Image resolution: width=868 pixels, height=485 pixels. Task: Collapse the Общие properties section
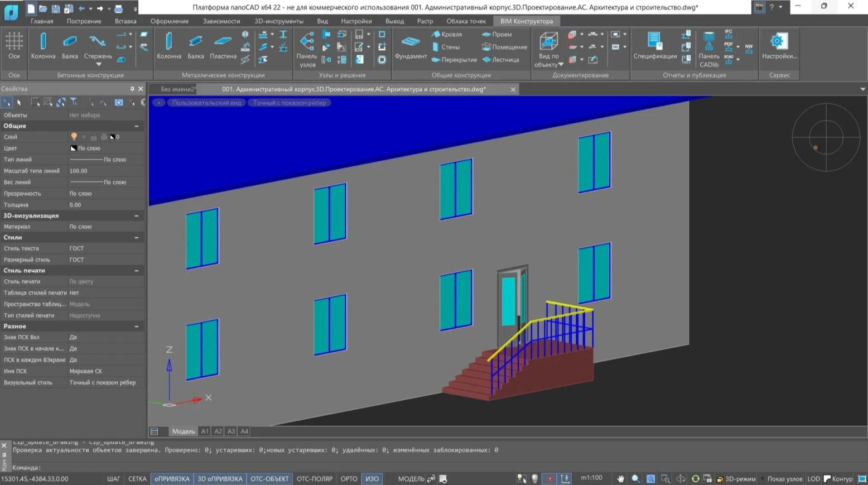137,126
